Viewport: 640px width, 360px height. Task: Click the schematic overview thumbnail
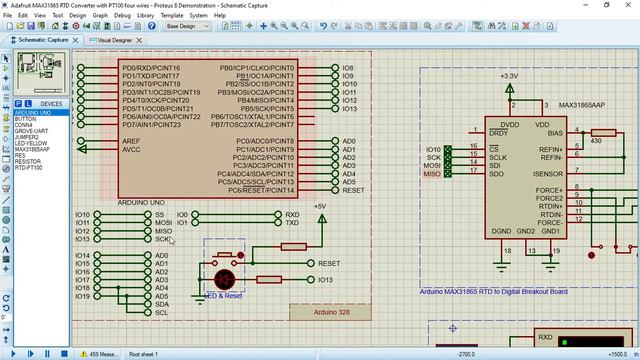(41, 73)
